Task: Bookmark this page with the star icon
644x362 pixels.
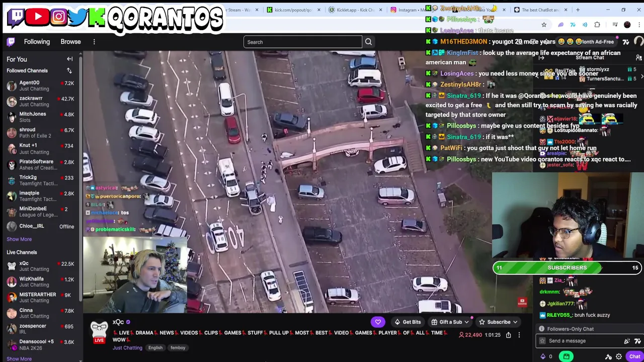Action: pyautogui.click(x=544, y=25)
